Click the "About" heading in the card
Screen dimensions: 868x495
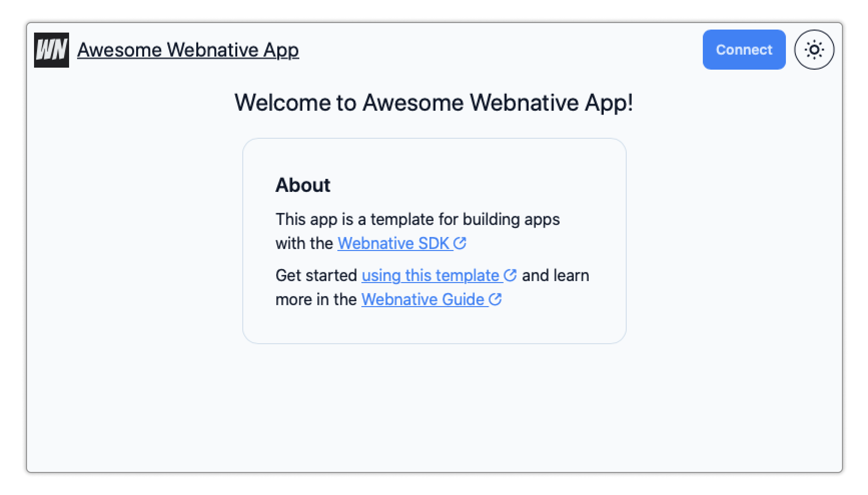(x=302, y=185)
